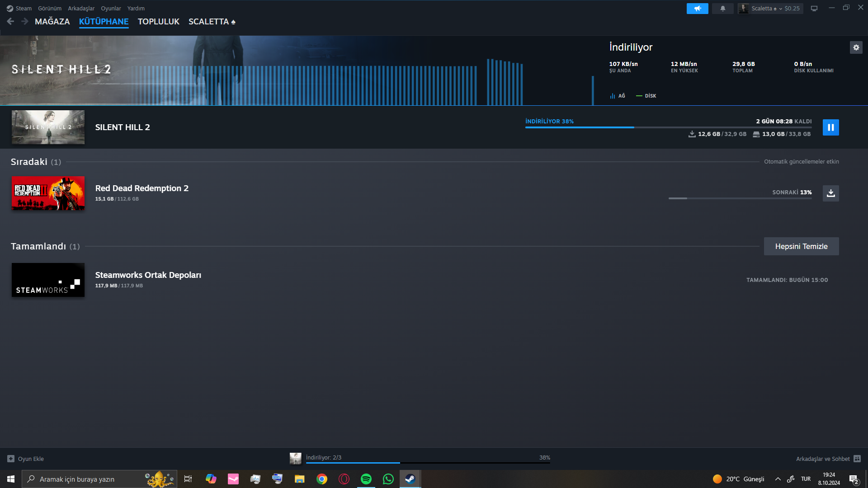The height and width of the screenshot is (488, 868).
Task: Open the Steamworks Ortak Depoları thumbnail
Action: point(48,280)
